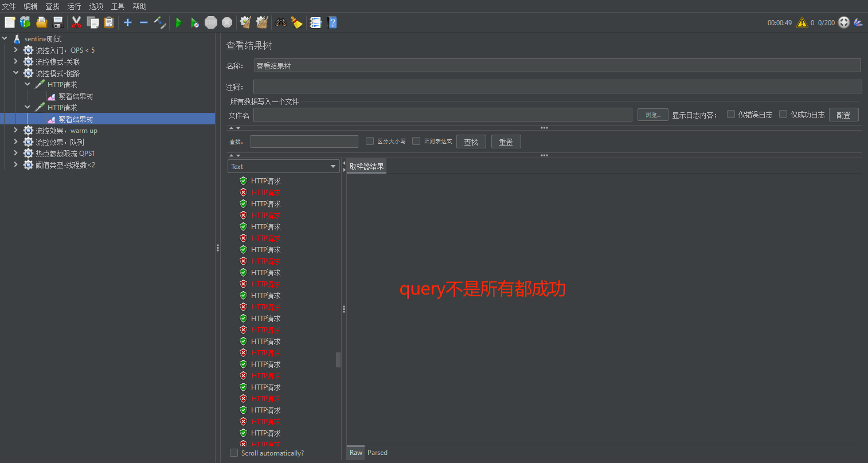Viewport: 868px width, 463px height.
Task: Expand the 流控入门，QPS < 5 thread group
Action: (16, 50)
